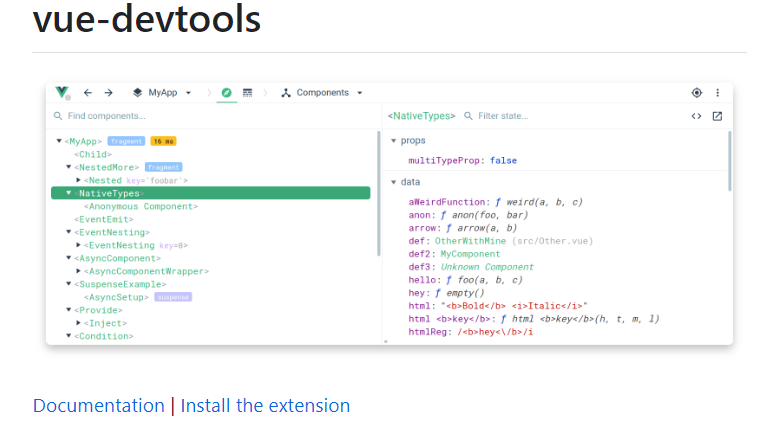Open the three-dot more options menu

717,93
